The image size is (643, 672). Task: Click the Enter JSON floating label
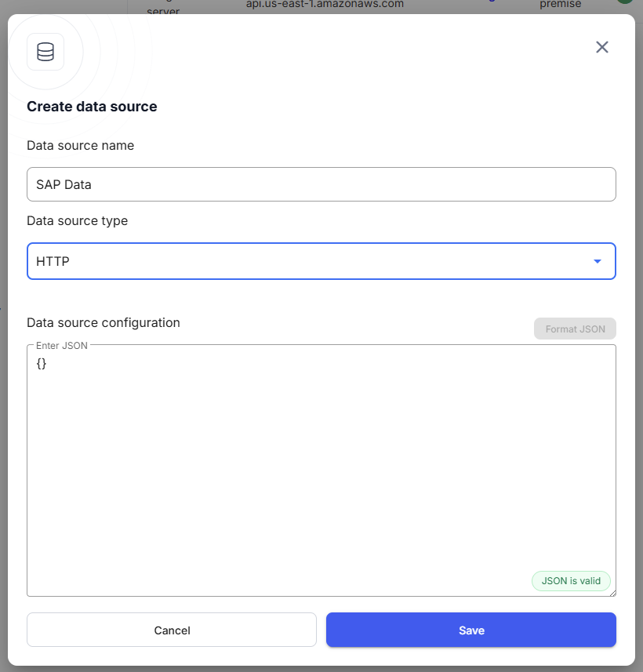coord(62,345)
